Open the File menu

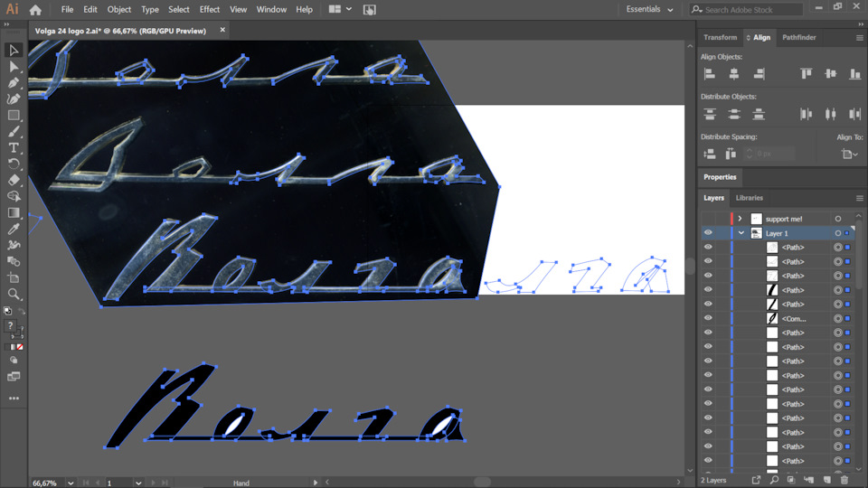(x=67, y=9)
